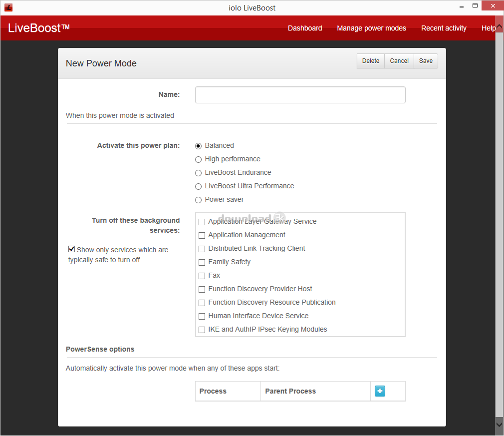
Task: Click the scrollbar down arrow
Action: [x=499, y=425]
